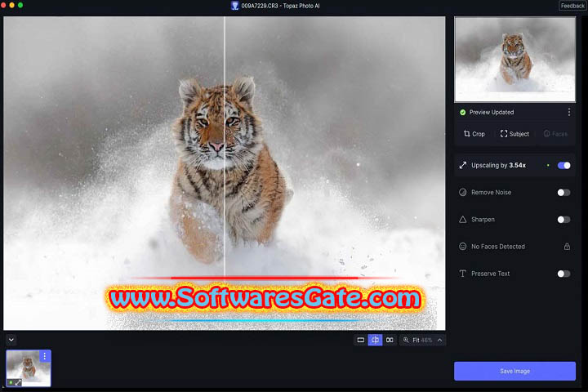Enable the Preserve Text toggle
The width and height of the screenshot is (588, 392).
click(563, 274)
